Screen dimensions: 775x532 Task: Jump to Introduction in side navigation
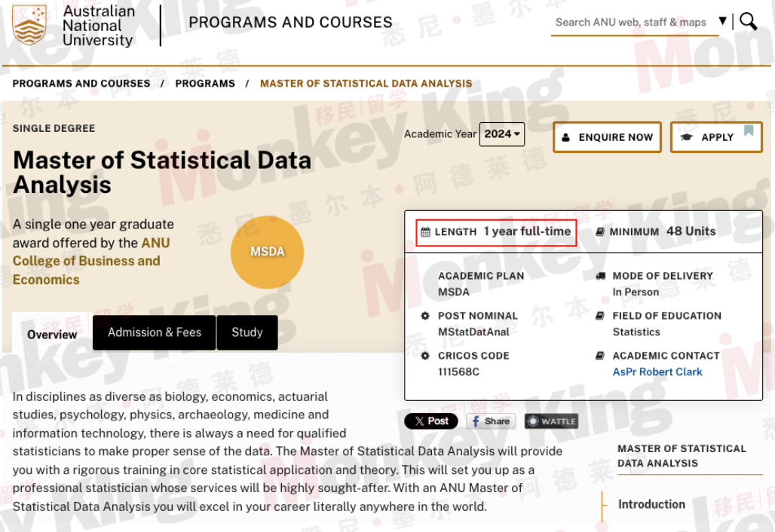(651, 504)
